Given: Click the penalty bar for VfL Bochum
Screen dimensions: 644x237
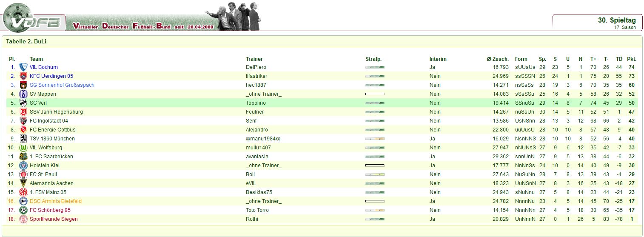Looking at the screenshot, I should (375, 67).
